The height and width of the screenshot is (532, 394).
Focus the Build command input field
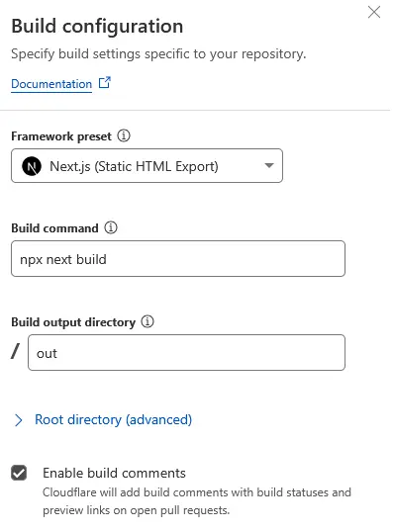178,259
